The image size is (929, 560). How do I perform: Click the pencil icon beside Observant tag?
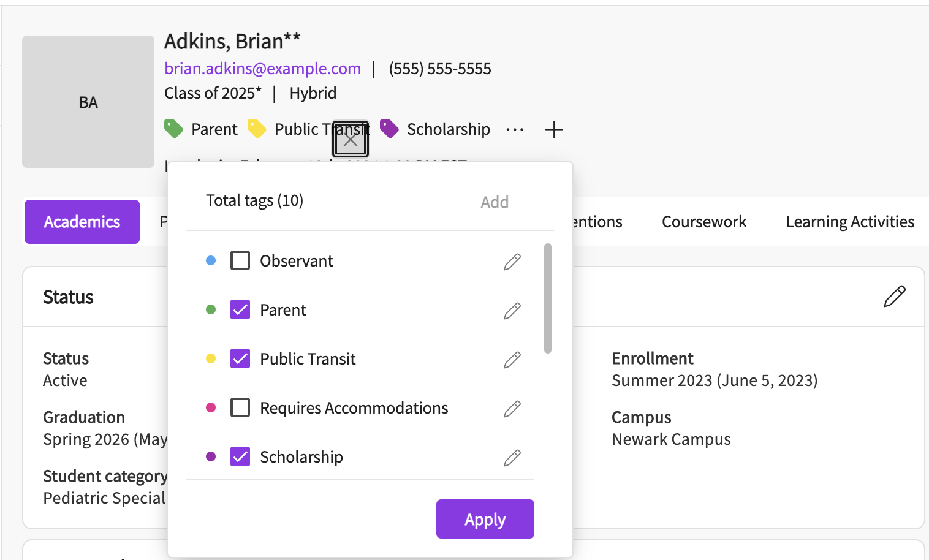(512, 262)
